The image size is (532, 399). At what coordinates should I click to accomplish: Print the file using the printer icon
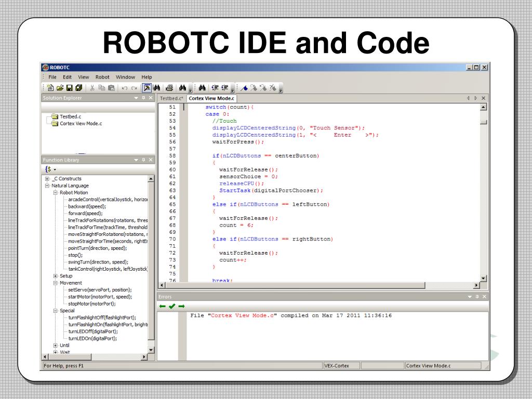click(x=169, y=88)
